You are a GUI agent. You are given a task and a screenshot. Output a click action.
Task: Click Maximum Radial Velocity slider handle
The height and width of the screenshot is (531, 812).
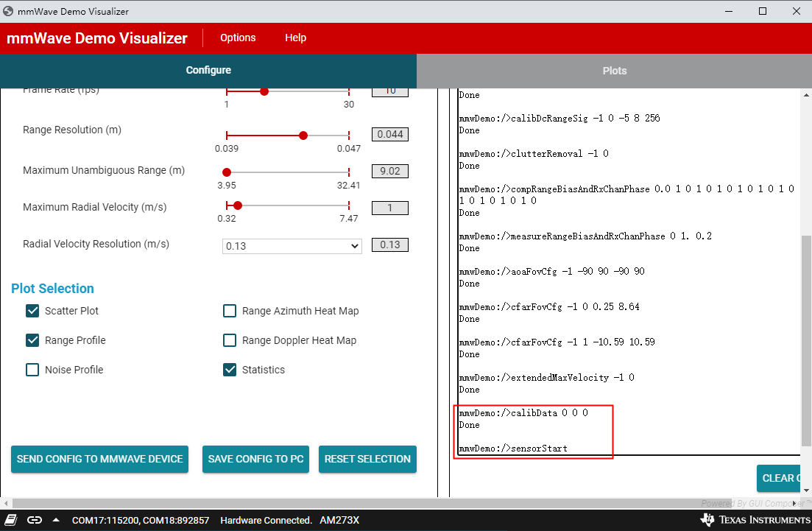(x=238, y=205)
